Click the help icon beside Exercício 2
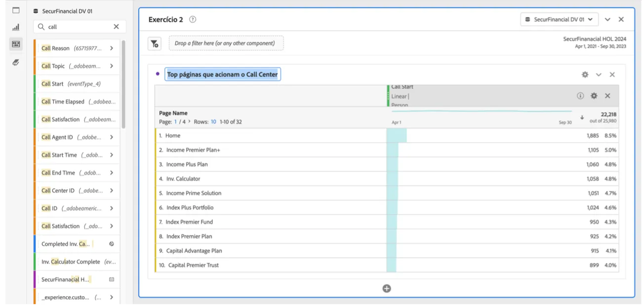 pos(193,19)
